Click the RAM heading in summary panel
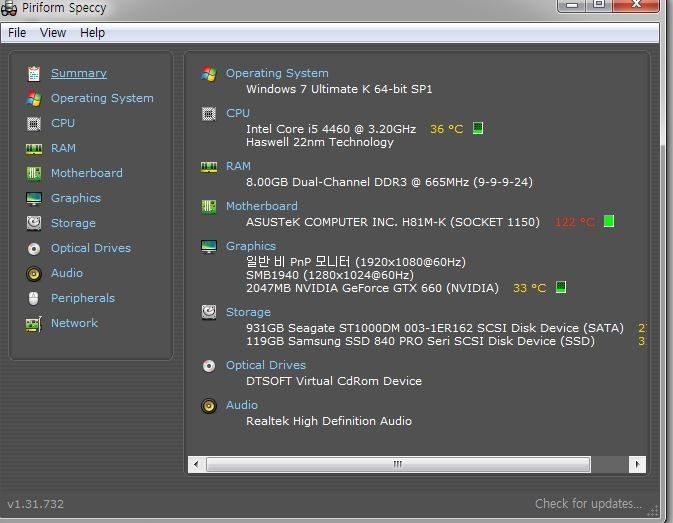This screenshot has width=673, height=523. (x=238, y=166)
